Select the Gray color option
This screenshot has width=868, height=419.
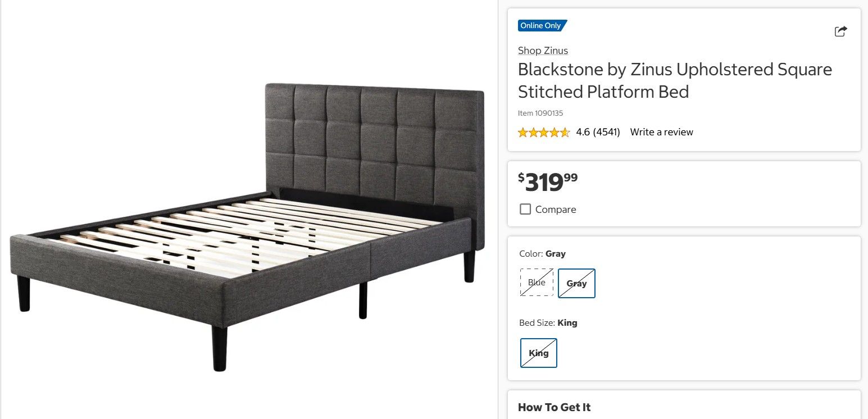(x=576, y=283)
